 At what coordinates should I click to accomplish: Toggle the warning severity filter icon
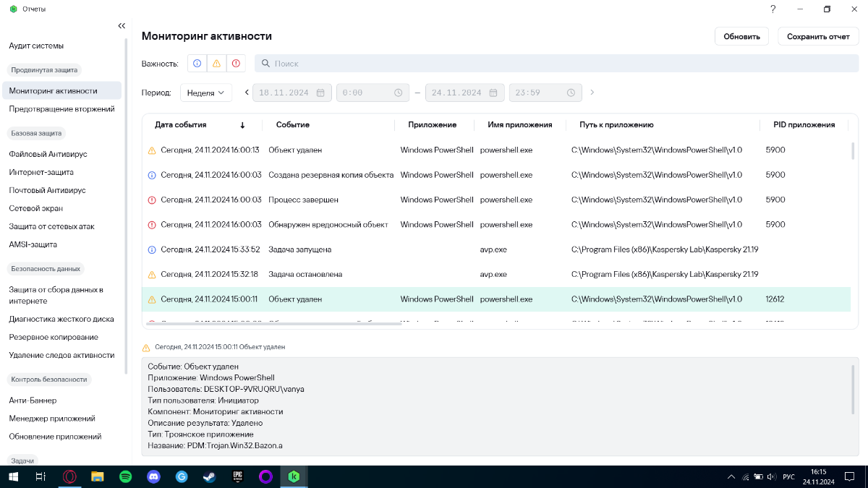216,64
